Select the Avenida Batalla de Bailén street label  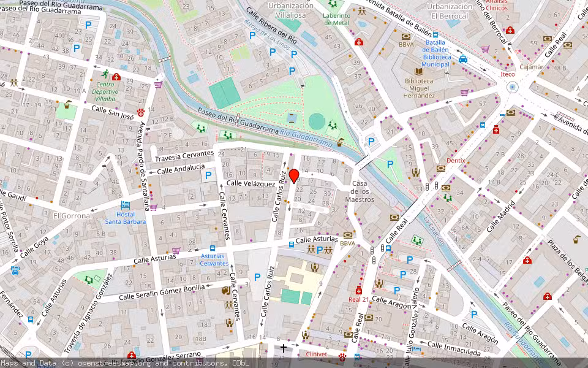tap(399, 17)
